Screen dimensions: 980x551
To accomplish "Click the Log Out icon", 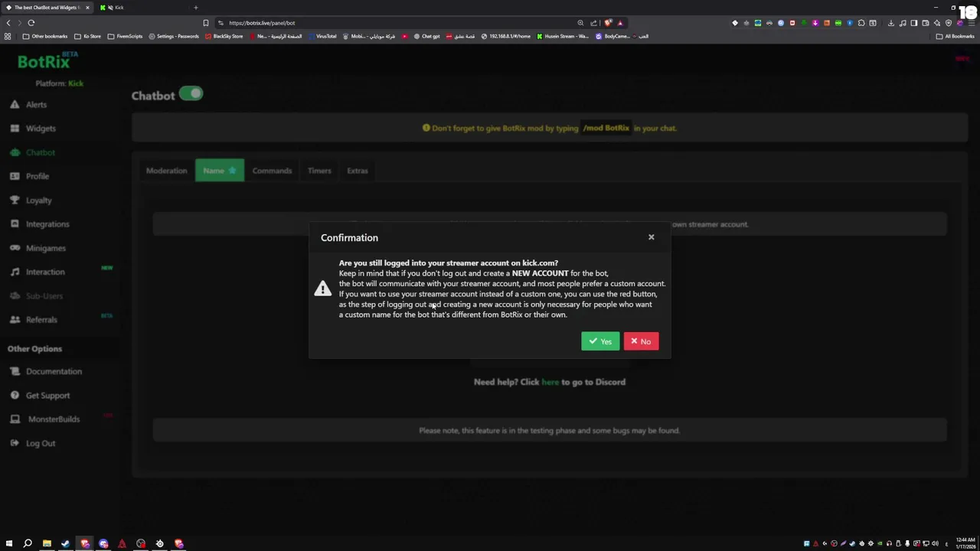I will pyautogui.click(x=15, y=443).
